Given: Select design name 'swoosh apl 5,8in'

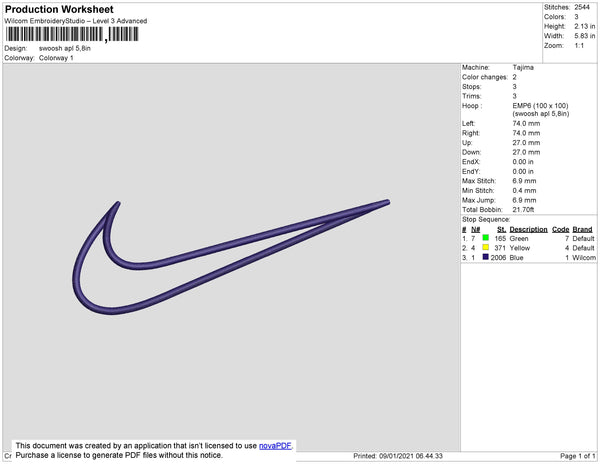Looking at the screenshot, I should click(65, 49).
